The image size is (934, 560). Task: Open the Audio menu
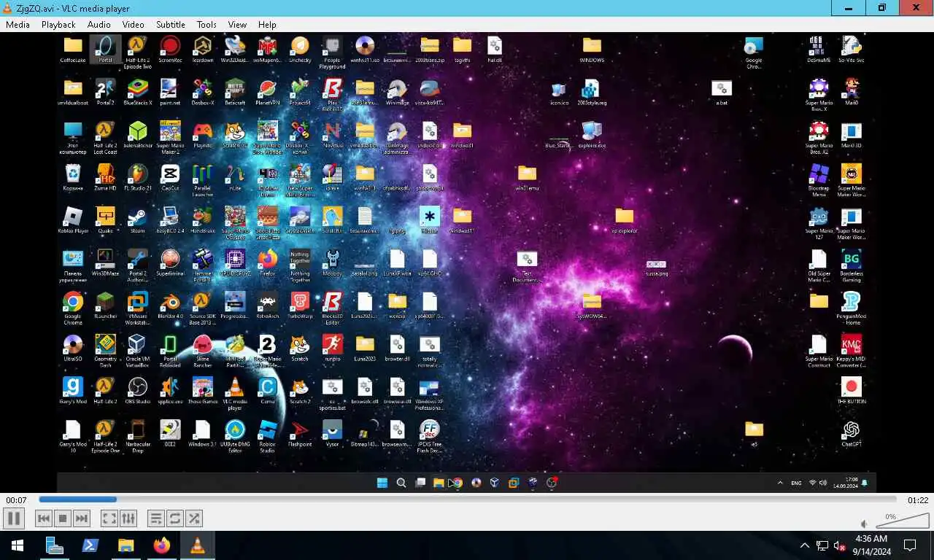click(99, 24)
